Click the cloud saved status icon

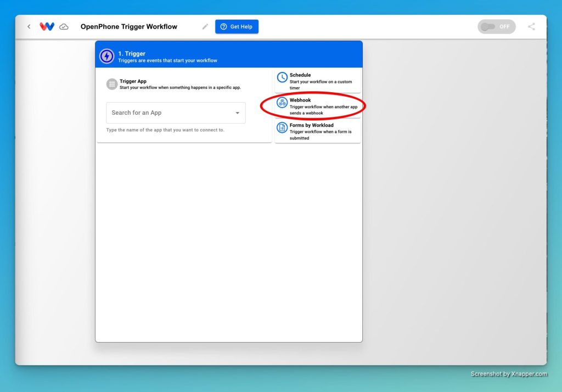(64, 26)
